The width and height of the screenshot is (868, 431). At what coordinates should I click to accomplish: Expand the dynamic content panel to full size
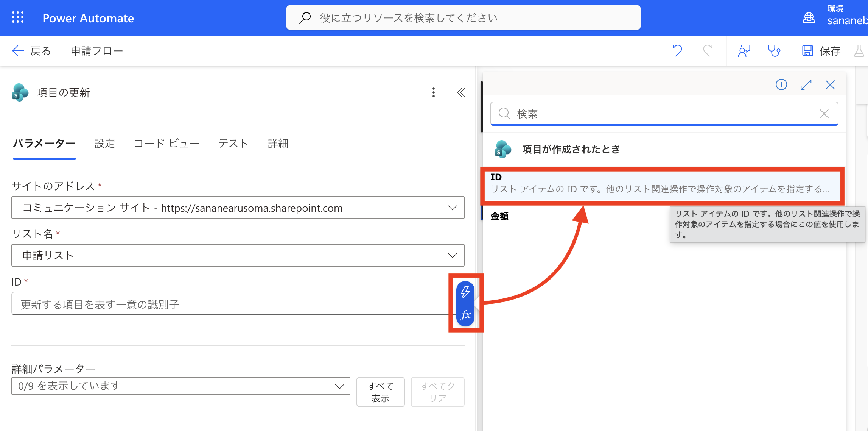coord(806,84)
